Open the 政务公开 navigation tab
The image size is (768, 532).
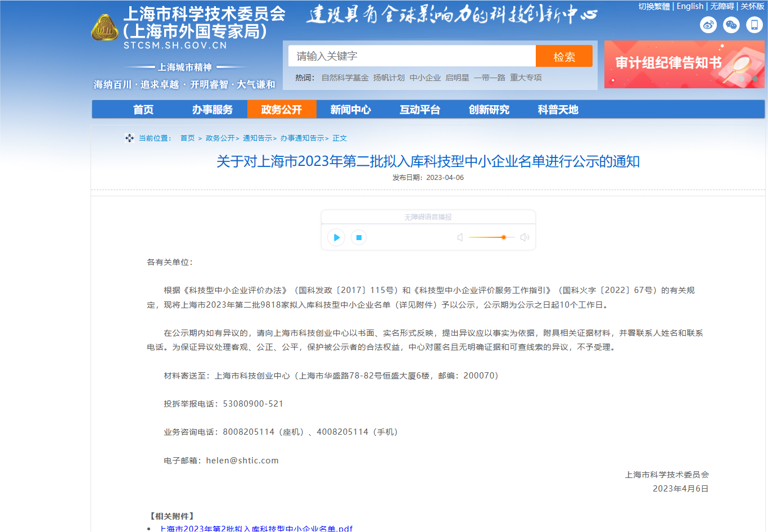coord(282,109)
